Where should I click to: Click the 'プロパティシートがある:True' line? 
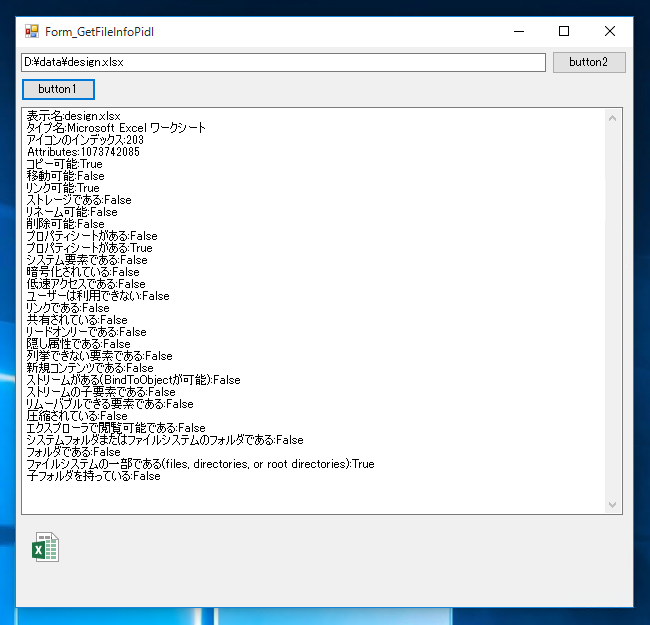point(90,248)
